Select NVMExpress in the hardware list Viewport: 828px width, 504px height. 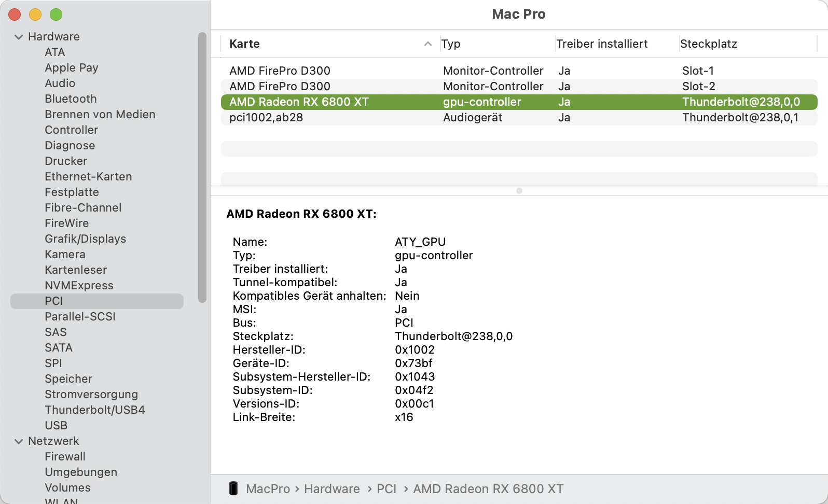pyautogui.click(x=79, y=286)
